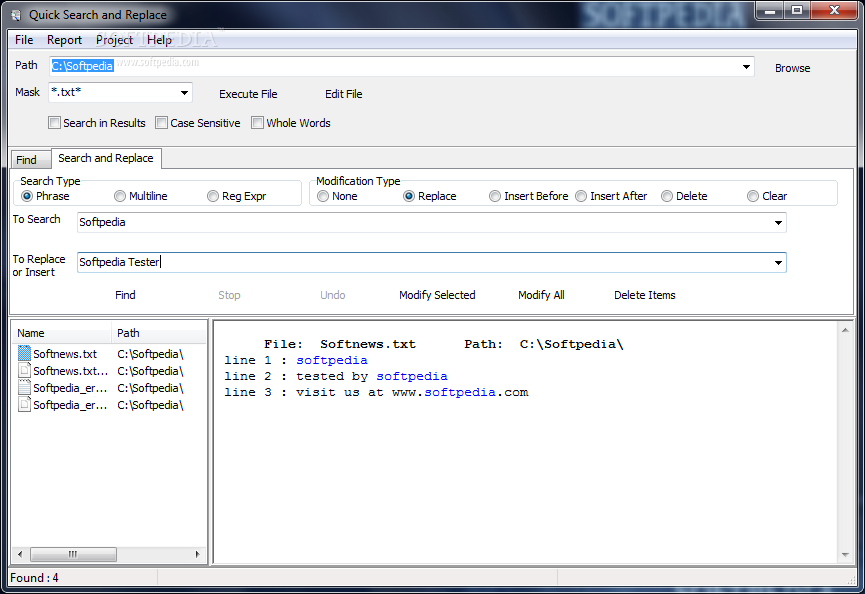Select Insert After modification type

pos(581,196)
